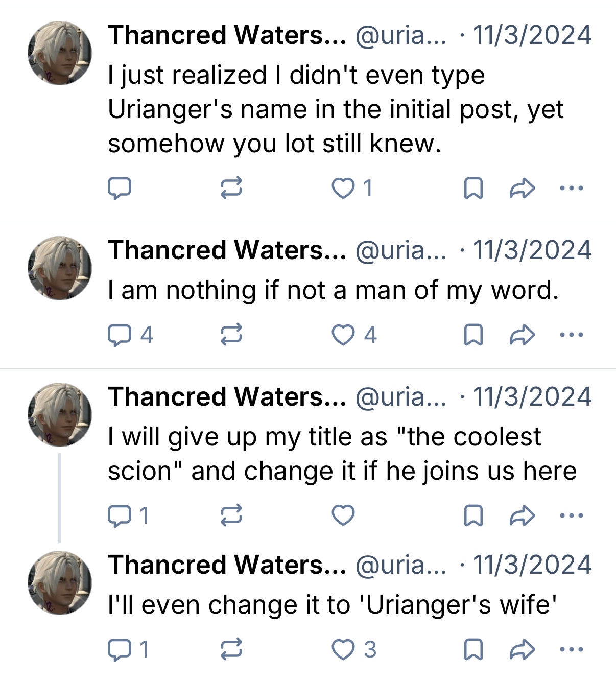Open the "I'll even change it" post text
The height and width of the screenshot is (680, 616).
point(332,605)
